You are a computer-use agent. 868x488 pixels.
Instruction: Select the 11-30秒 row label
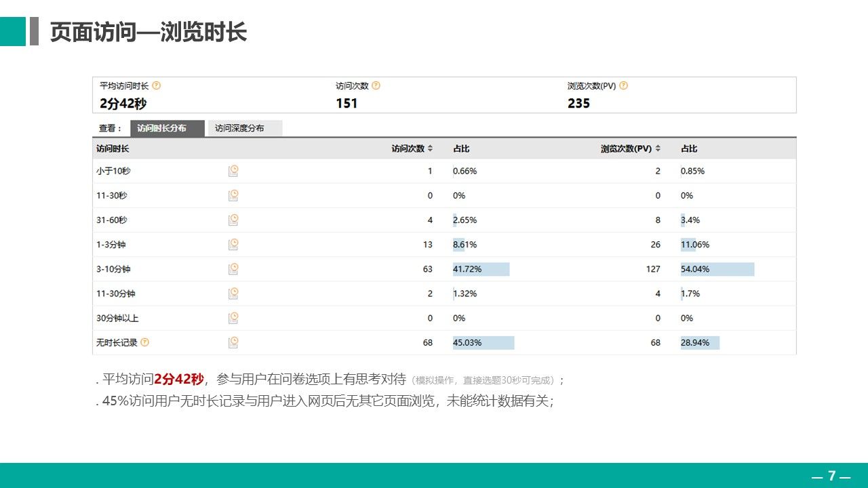coord(111,196)
